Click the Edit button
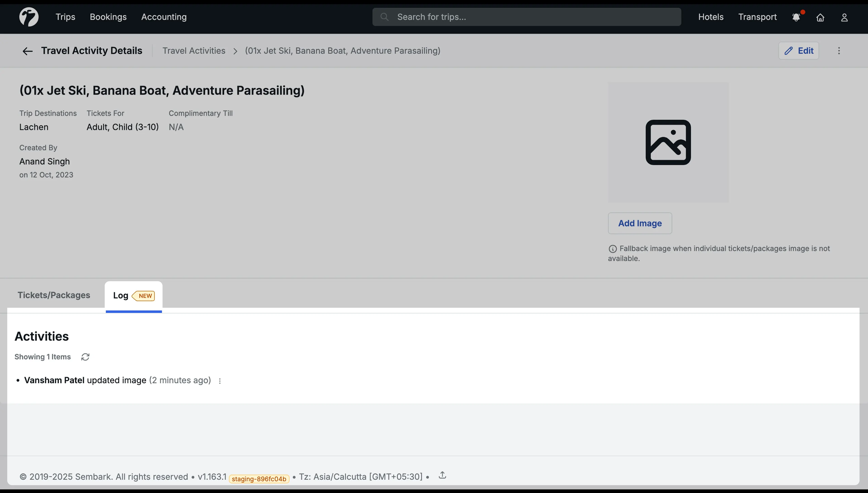This screenshot has width=868, height=493. point(799,51)
